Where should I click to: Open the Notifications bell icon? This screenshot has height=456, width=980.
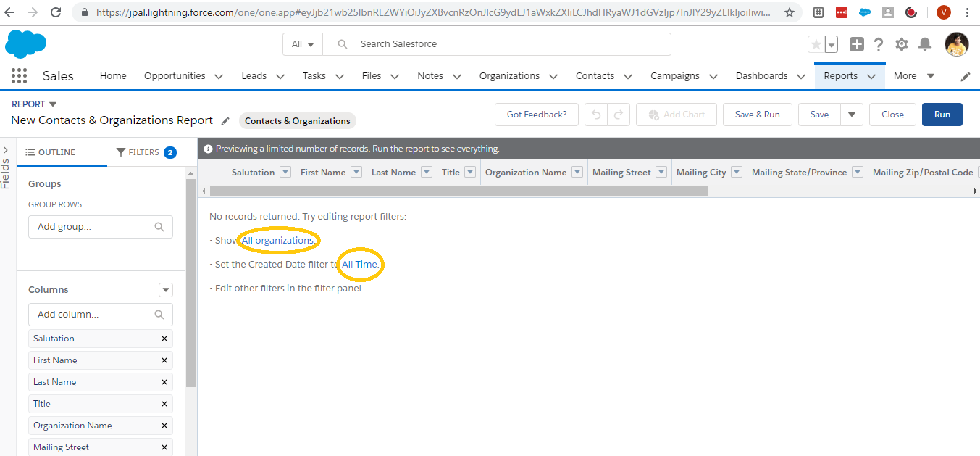coord(925,44)
